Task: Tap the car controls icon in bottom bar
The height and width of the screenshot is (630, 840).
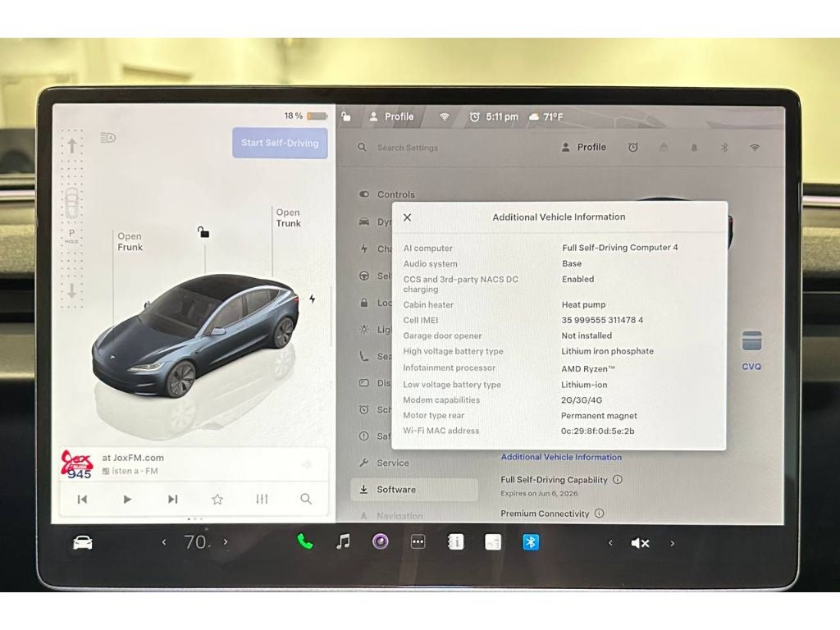Action: coord(83,543)
